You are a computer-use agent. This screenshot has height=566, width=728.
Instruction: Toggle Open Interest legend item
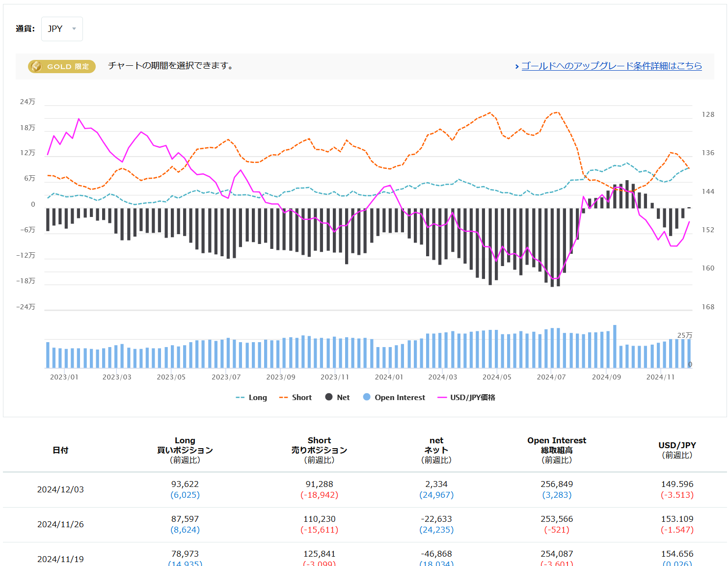(400, 398)
